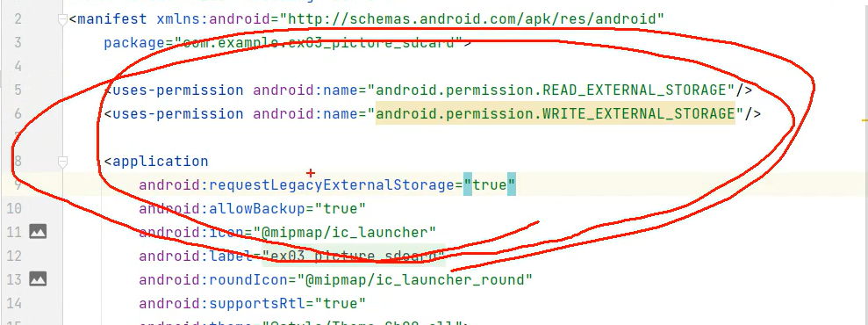This screenshot has width=868, height=325.
Task: Click highlighted WRITE_EXTERNAL_STORAGE permission string
Action: (556, 114)
